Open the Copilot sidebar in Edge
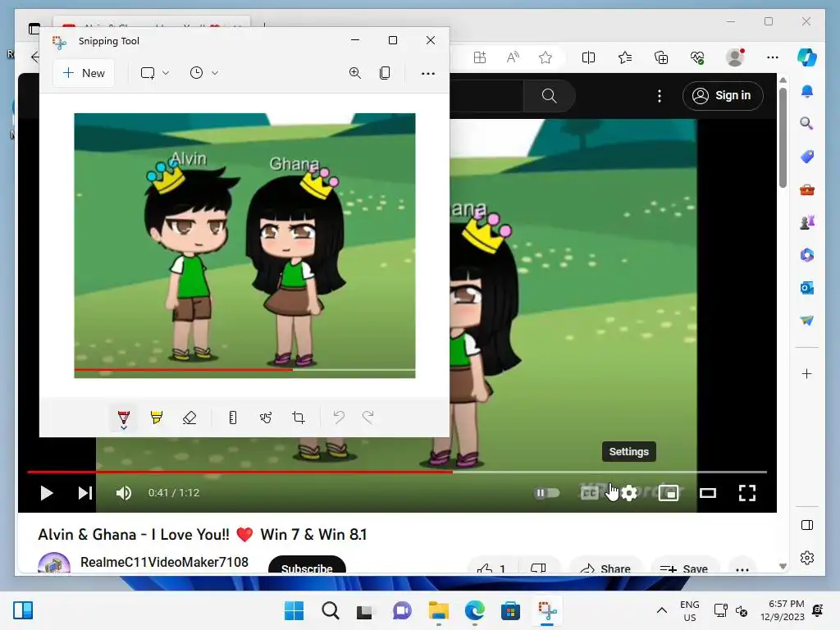The width and height of the screenshot is (840, 630). coord(807,57)
